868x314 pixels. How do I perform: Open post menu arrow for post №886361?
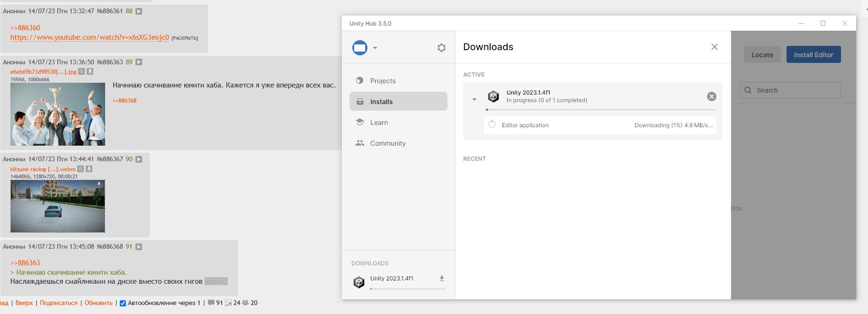pyautogui.click(x=139, y=11)
